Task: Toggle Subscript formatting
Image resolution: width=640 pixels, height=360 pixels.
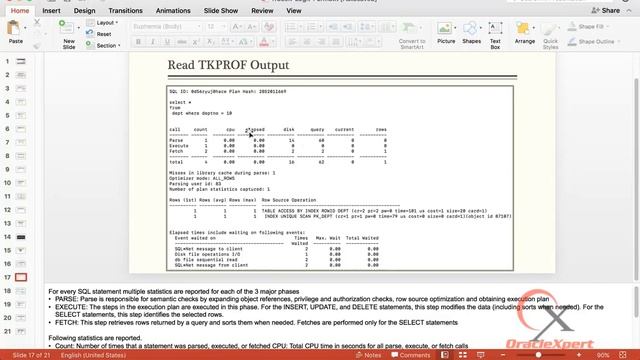Action: (x=210, y=42)
